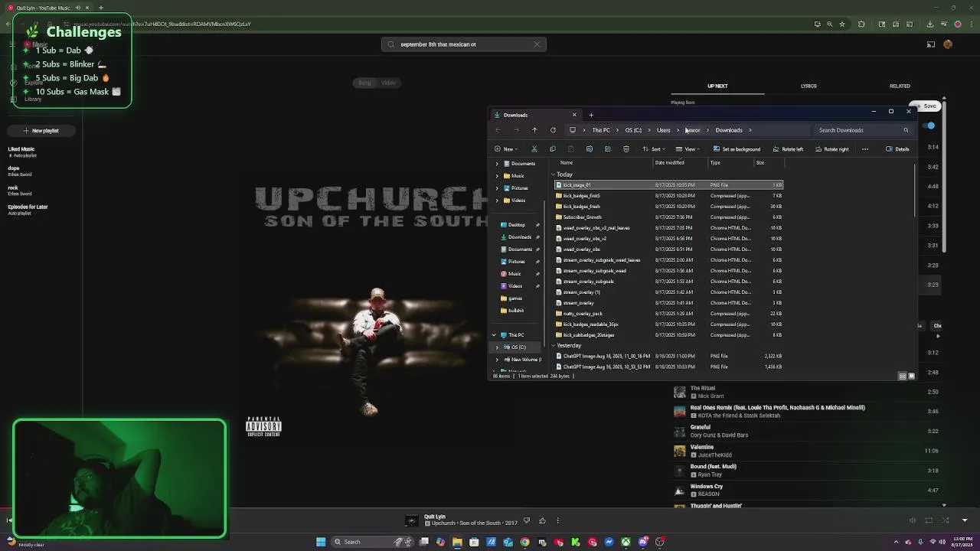Collapse the This PC tree node

pos(494,335)
